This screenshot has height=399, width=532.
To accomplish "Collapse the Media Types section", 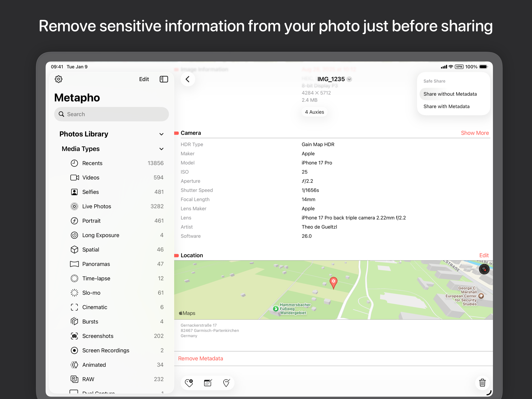I will pyautogui.click(x=161, y=149).
